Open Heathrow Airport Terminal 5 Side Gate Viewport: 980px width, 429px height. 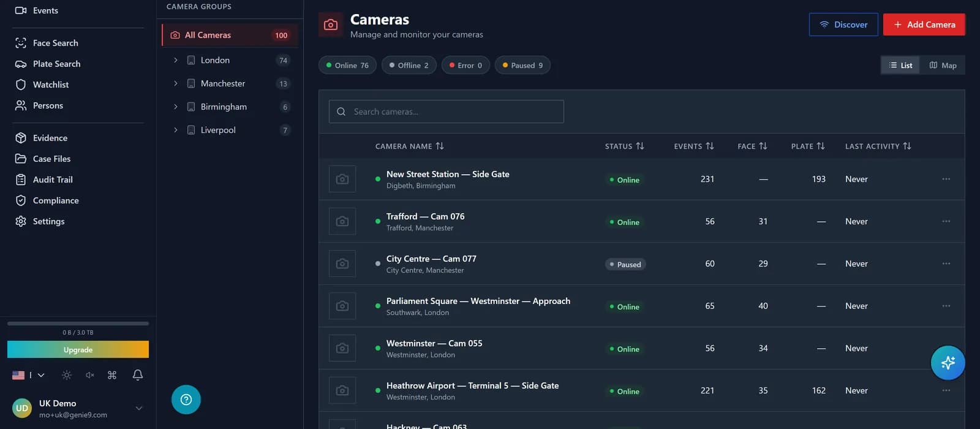[472, 385]
